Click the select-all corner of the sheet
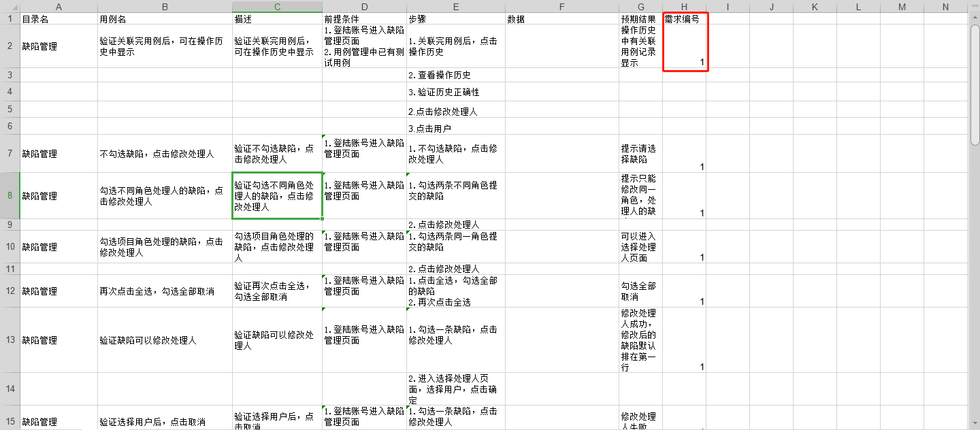The width and height of the screenshot is (980, 430). tap(10, 7)
